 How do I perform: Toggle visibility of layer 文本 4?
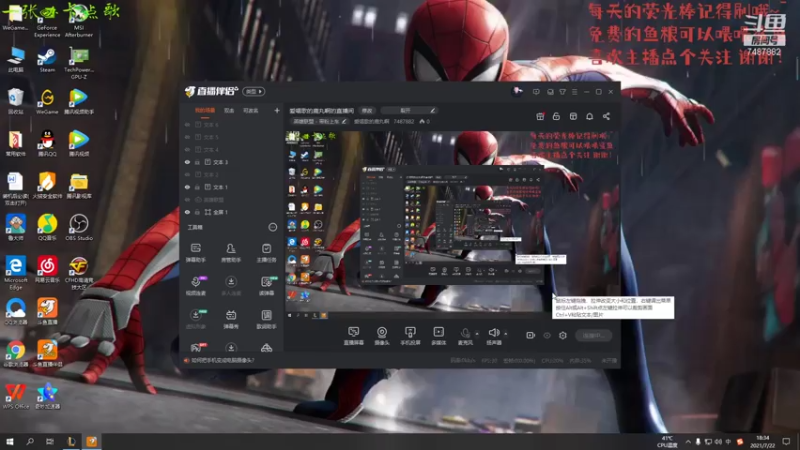[187, 149]
